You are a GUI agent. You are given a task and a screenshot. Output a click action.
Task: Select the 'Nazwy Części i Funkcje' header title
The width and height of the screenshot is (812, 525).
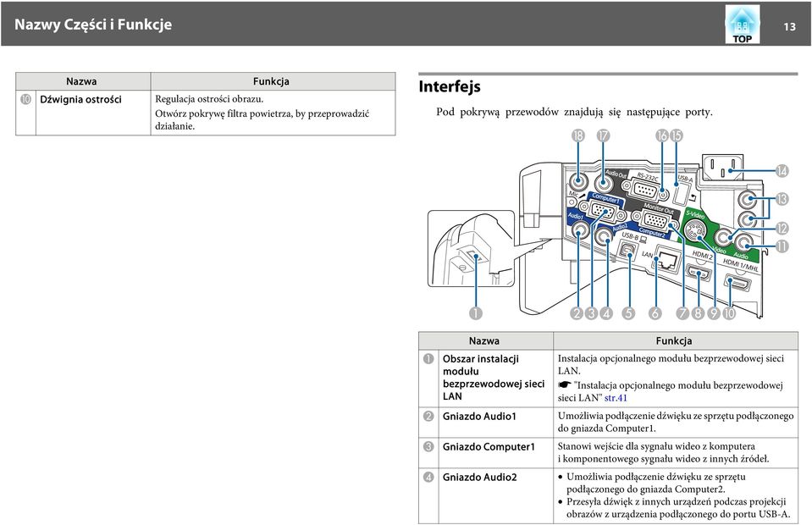click(x=93, y=25)
